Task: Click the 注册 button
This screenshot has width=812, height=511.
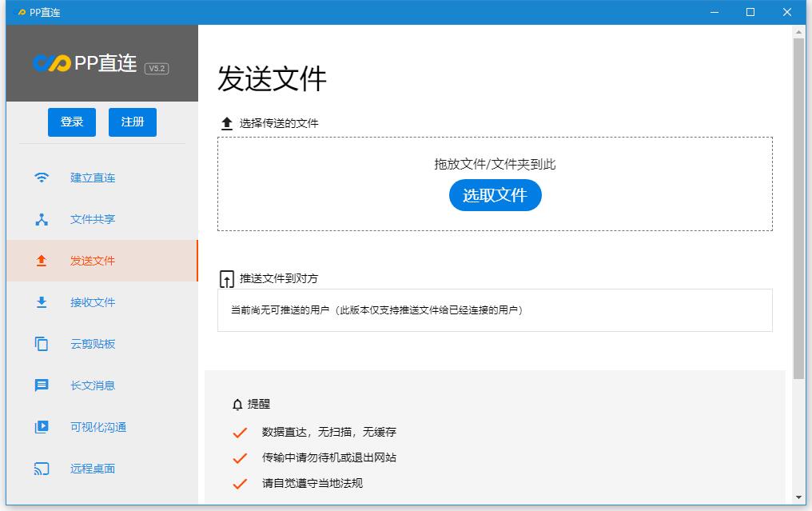Action: (133, 122)
